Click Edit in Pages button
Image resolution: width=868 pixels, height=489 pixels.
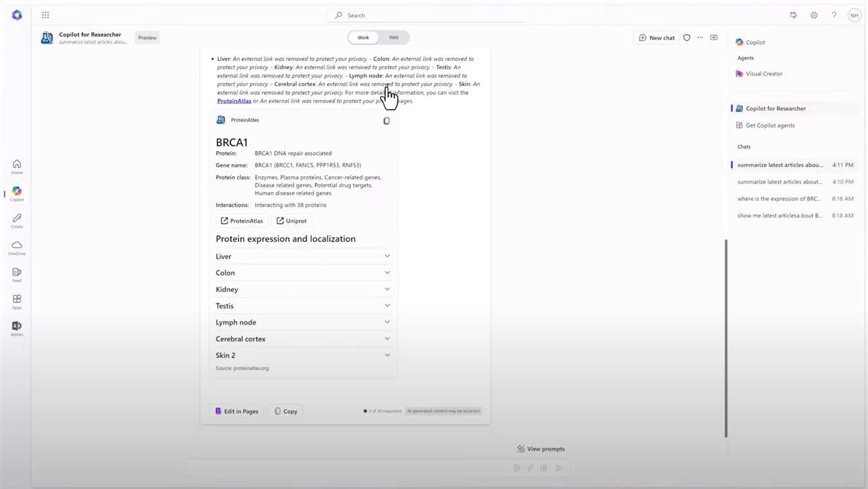pyautogui.click(x=236, y=411)
